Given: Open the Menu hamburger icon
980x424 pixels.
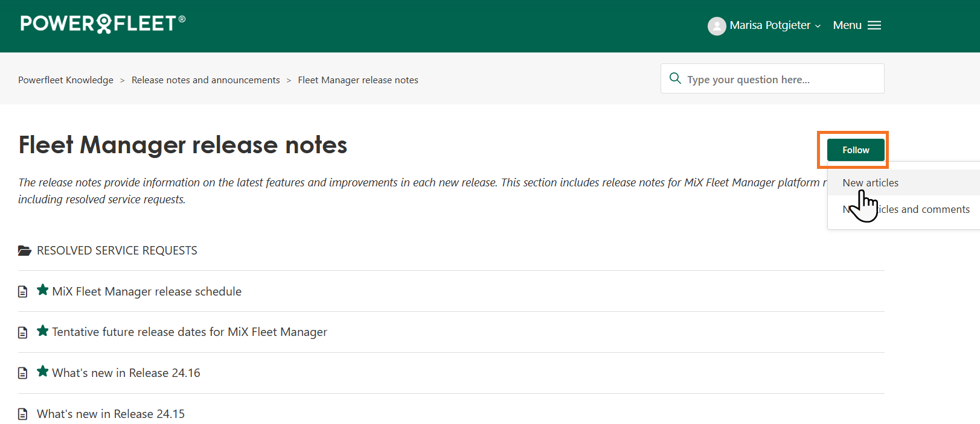Looking at the screenshot, I should coord(874,25).
